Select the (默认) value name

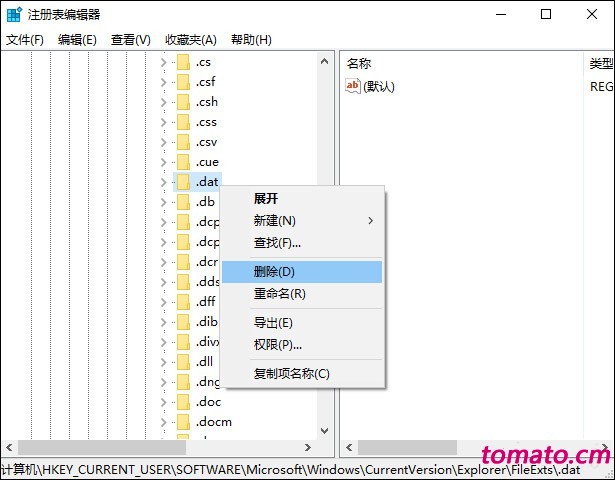tap(378, 86)
